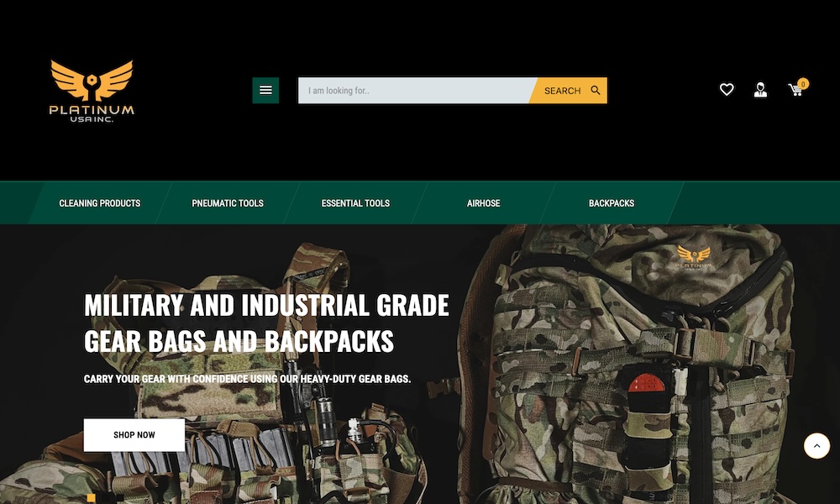The width and height of the screenshot is (840, 504).
Task: Open the Airhose category
Action: (483, 203)
